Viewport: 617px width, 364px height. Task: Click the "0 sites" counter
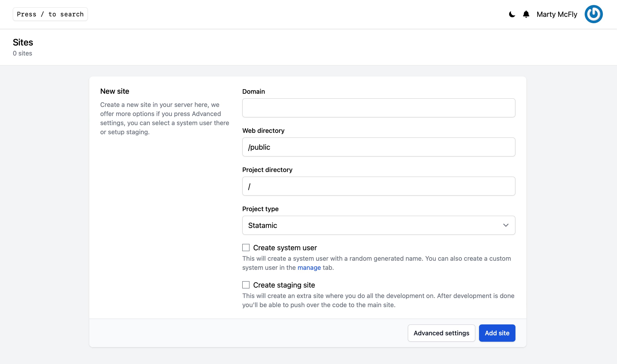click(22, 53)
